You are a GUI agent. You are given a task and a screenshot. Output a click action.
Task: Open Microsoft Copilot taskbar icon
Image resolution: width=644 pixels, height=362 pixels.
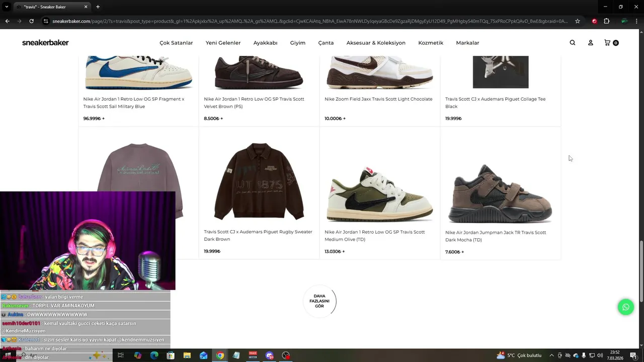[x=137, y=355]
